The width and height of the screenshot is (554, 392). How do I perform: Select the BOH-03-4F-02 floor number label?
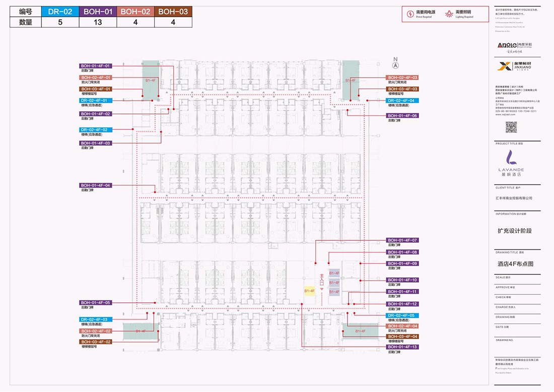[96, 342]
